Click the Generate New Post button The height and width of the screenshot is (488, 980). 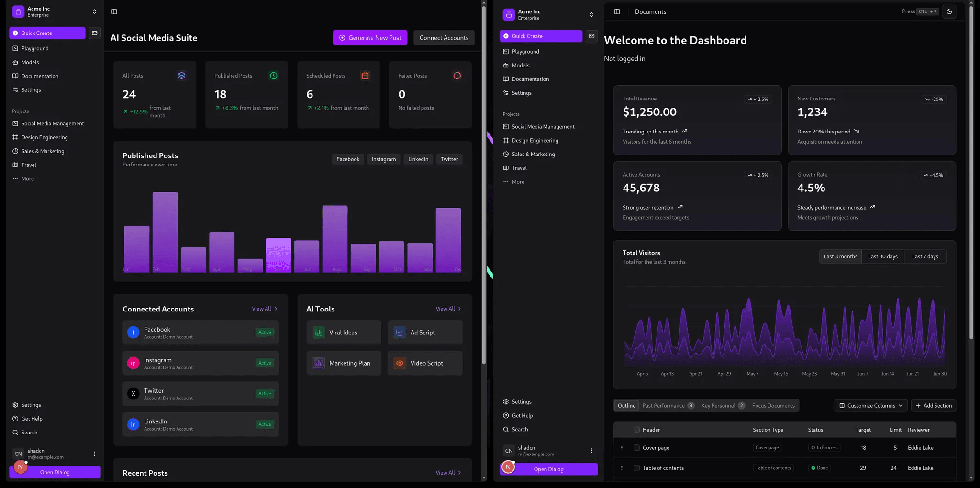370,38
